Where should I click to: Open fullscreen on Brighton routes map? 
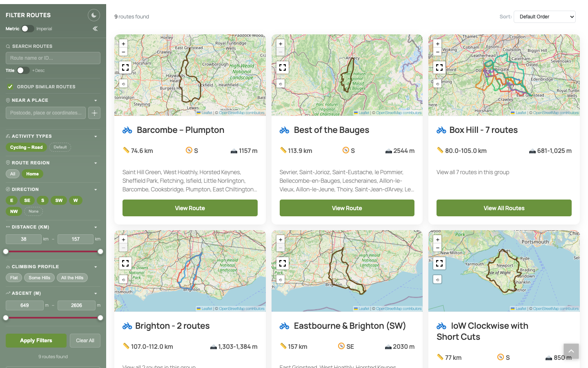[x=125, y=263]
